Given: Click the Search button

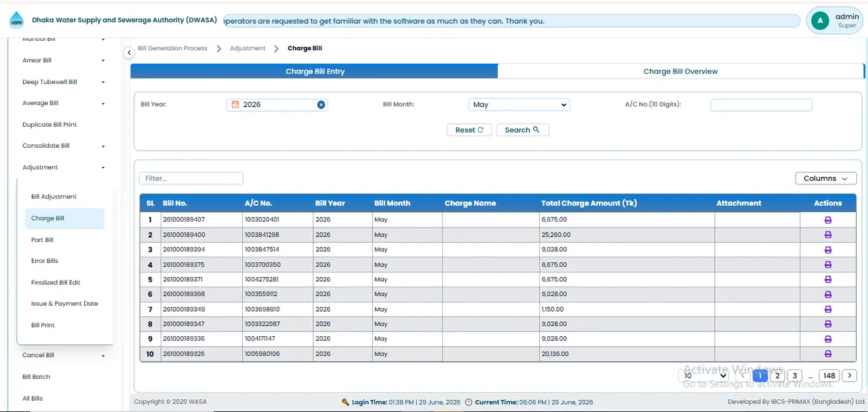Looking at the screenshot, I should pos(522,130).
